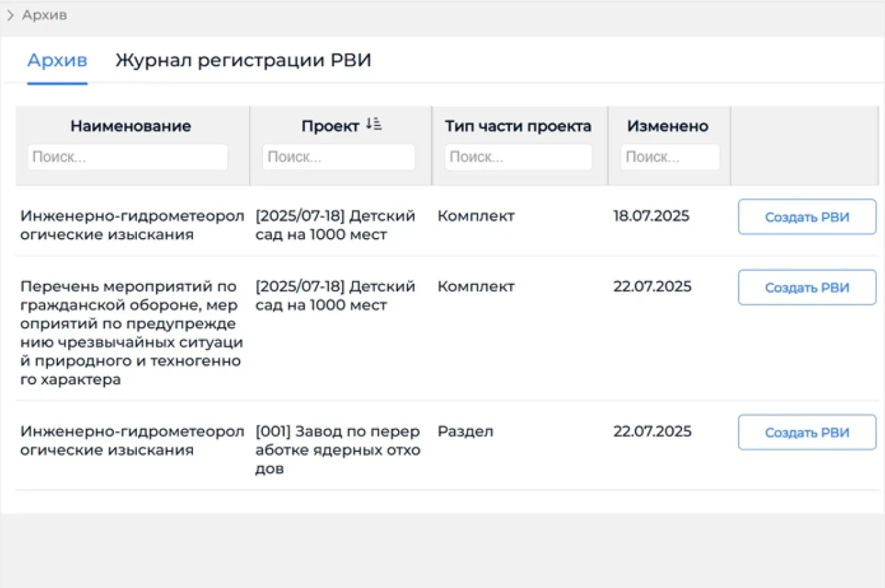Click the Комплект value in the first row
The height and width of the screenshot is (588, 885).
[476, 216]
